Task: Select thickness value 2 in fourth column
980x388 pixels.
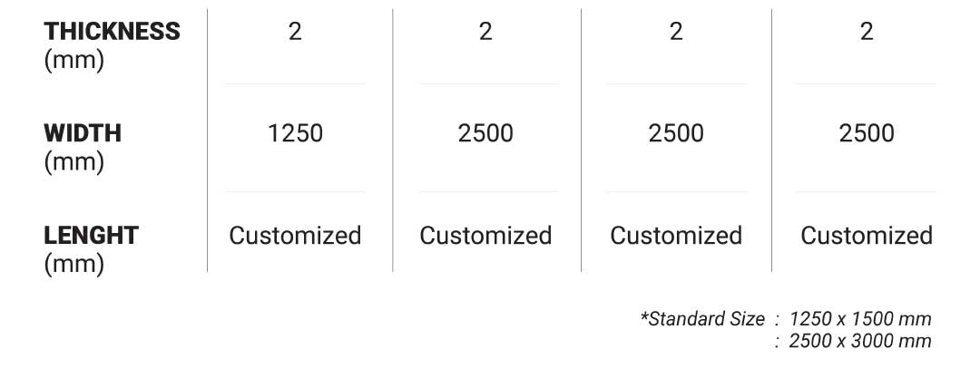Action: [x=867, y=31]
